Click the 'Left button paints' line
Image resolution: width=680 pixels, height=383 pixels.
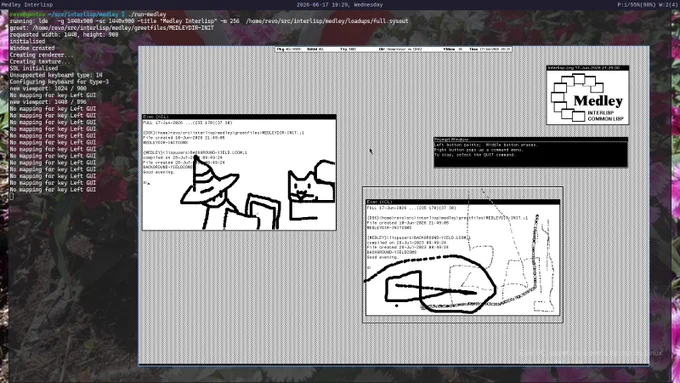[486, 145]
